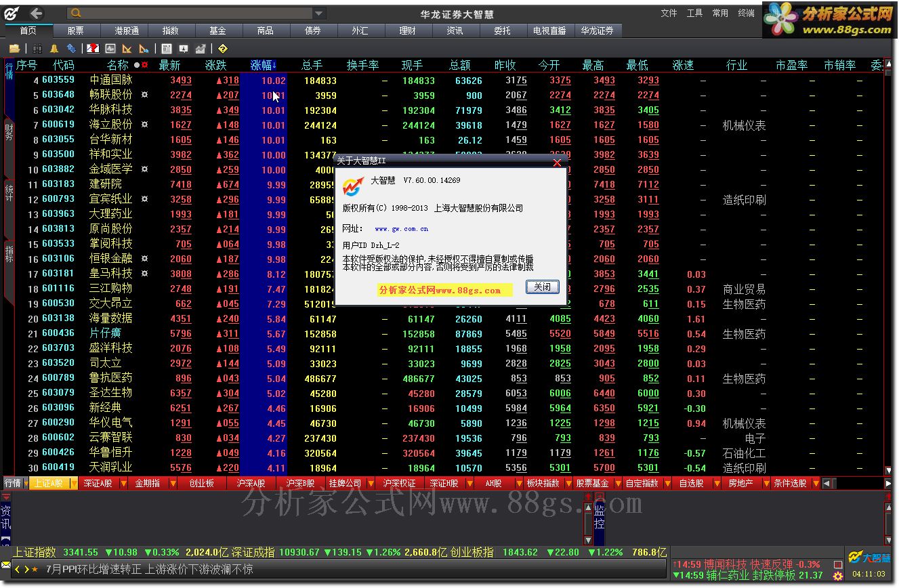899x588 pixels.
Task: Open the list document toolbar icon
Action: pyautogui.click(x=167, y=49)
